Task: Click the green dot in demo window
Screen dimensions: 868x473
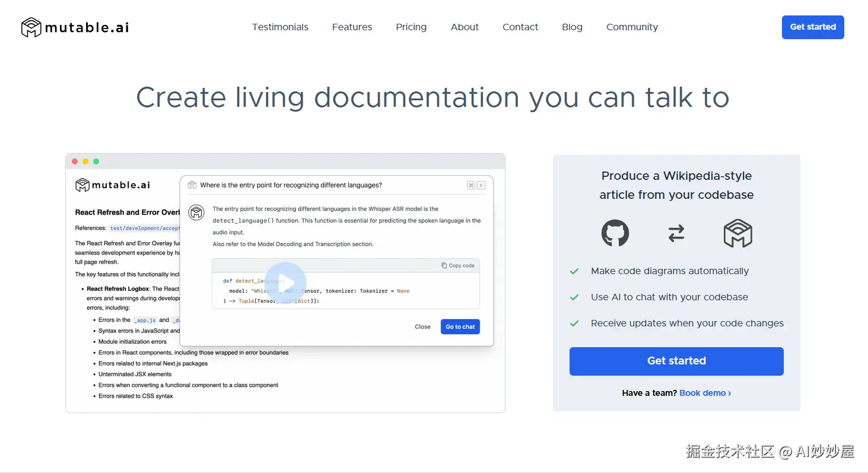Action: 96,161
